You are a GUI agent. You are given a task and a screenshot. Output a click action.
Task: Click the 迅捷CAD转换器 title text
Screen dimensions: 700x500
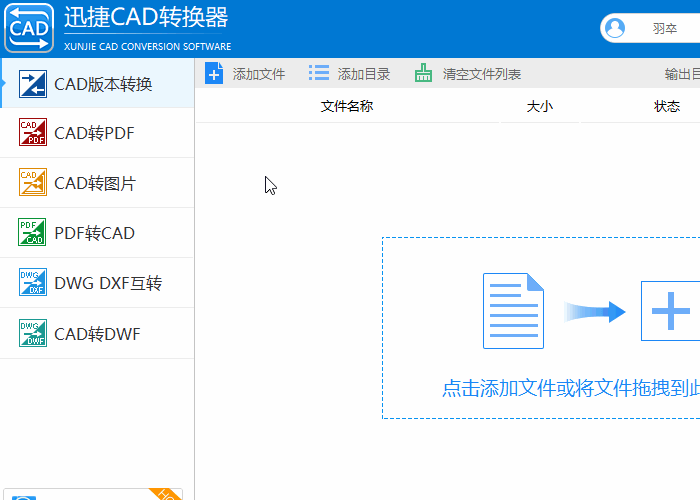[146, 17]
